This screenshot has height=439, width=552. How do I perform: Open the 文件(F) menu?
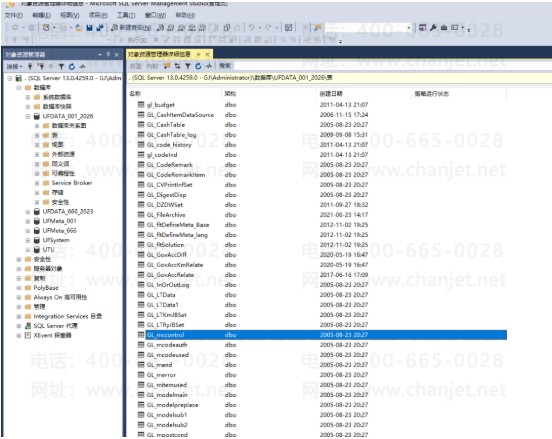click(x=14, y=15)
